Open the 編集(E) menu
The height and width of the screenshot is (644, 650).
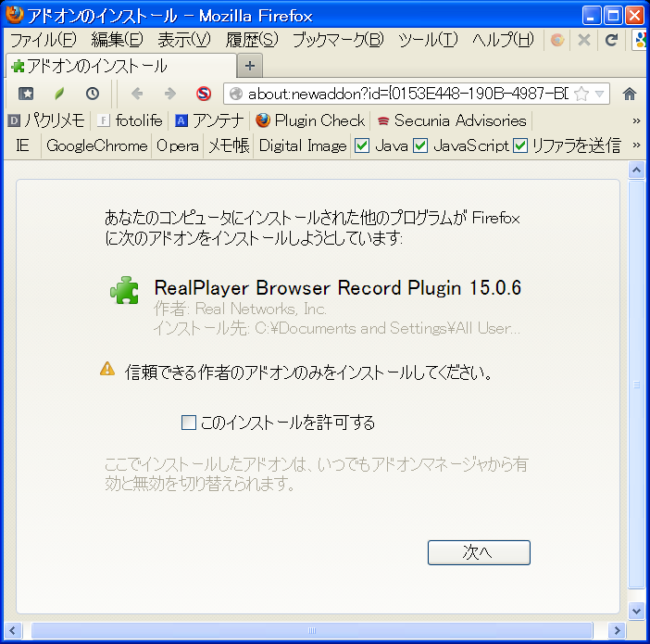[x=118, y=40]
